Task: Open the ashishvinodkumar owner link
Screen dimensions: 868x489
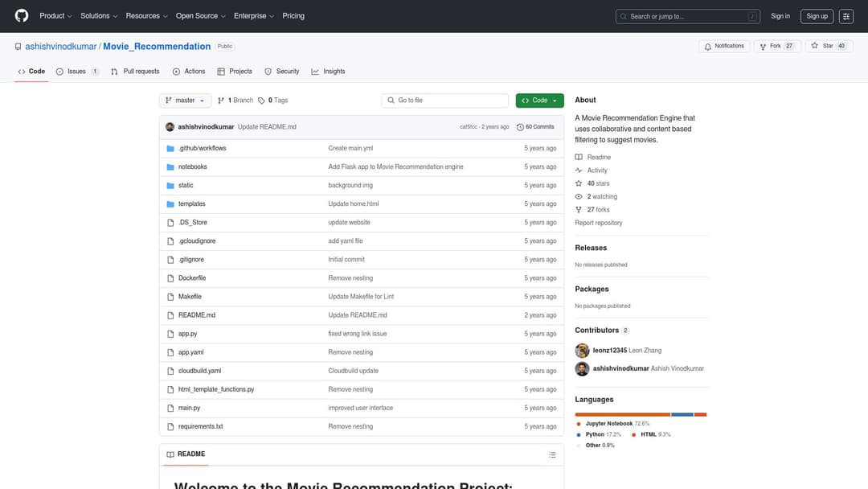Action: (61, 47)
